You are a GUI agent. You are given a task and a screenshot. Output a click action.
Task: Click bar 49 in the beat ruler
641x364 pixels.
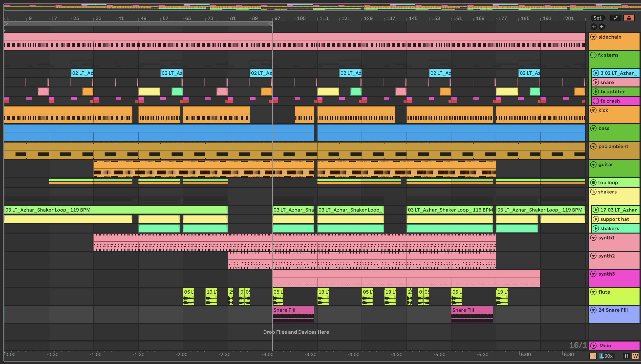tap(143, 18)
